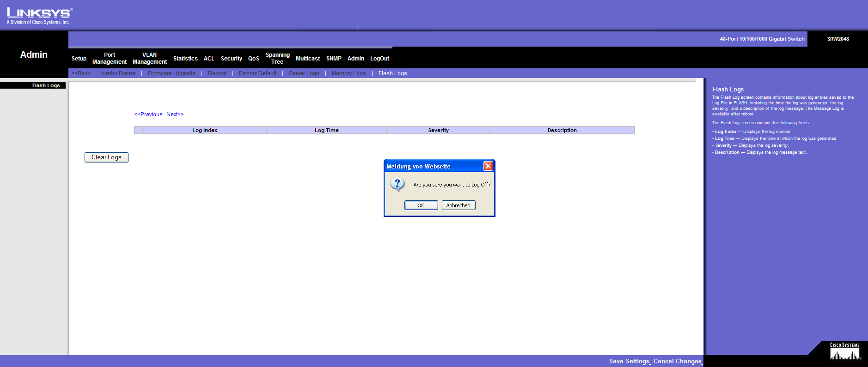Viewport: 868px width, 367px height.
Task: Click the Log Index column header
Action: point(205,130)
